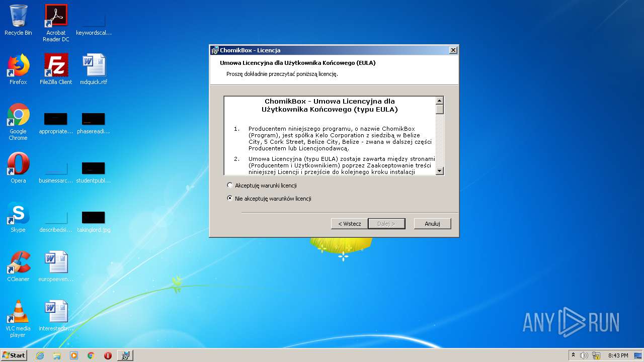
Task: Select 'Nie akceptuję warunków licencji' option
Action: 269,199
